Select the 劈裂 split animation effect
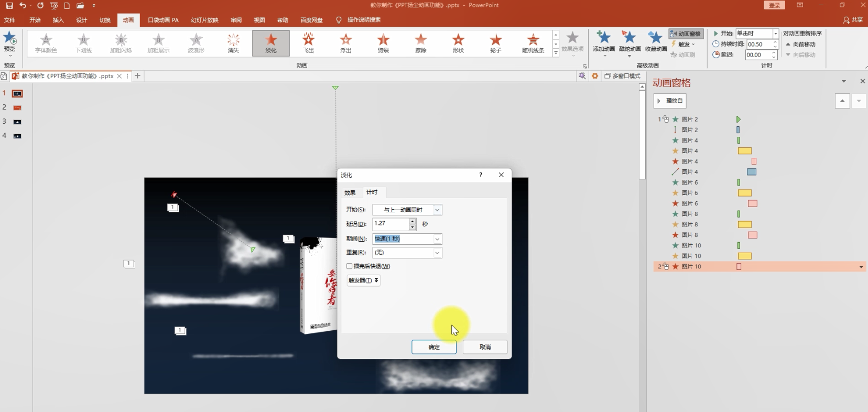This screenshot has width=868, height=412. pos(383,43)
